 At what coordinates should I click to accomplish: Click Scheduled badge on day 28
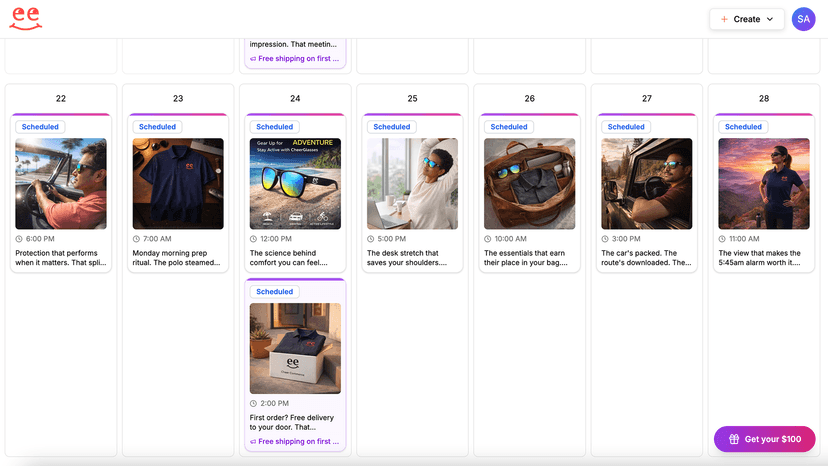(744, 127)
